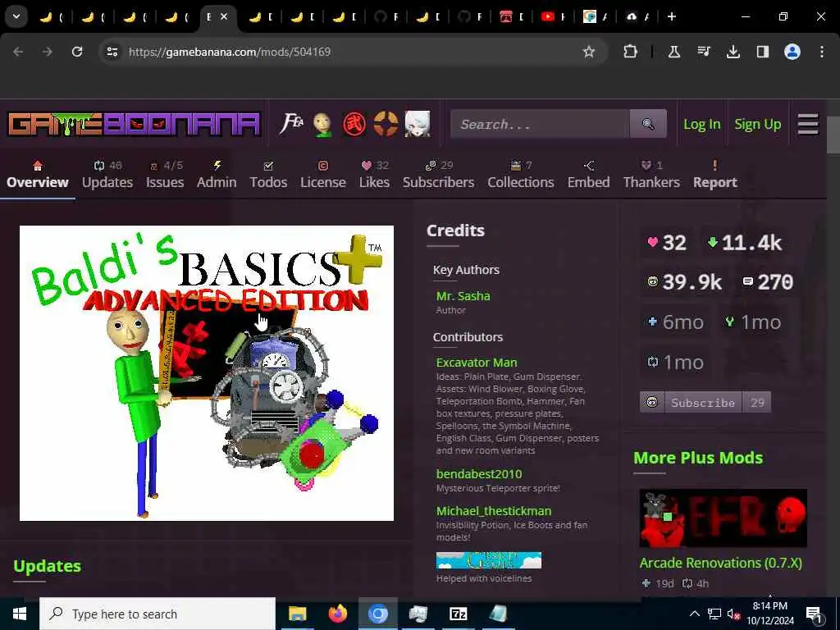Open Mr. Sasha author profile
This screenshot has width=840, height=630.
pyautogui.click(x=463, y=295)
